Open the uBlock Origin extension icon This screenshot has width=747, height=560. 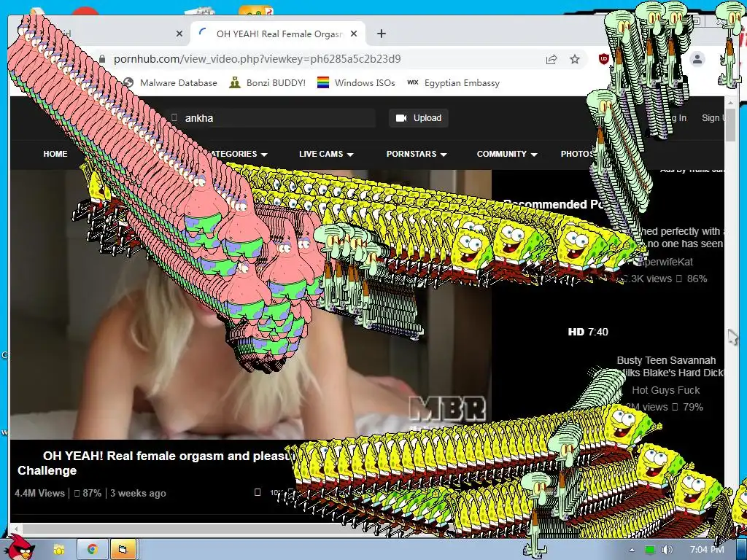pos(603,59)
